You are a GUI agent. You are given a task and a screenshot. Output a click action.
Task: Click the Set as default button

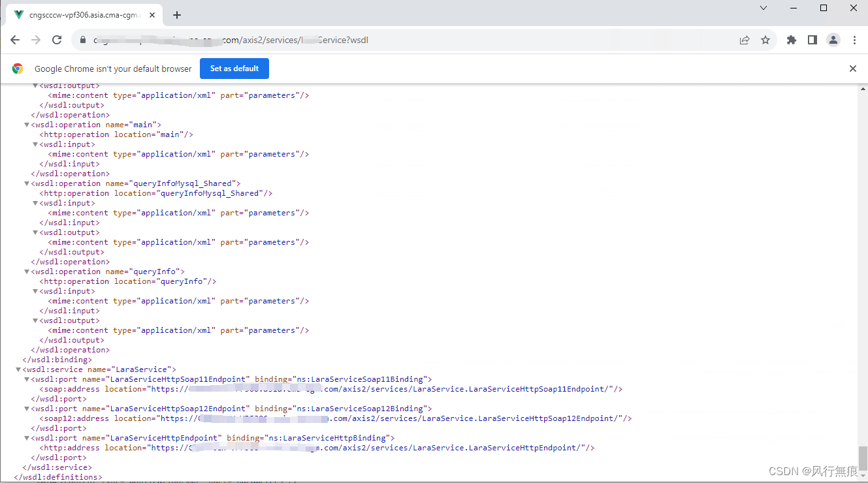pyautogui.click(x=234, y=68)
